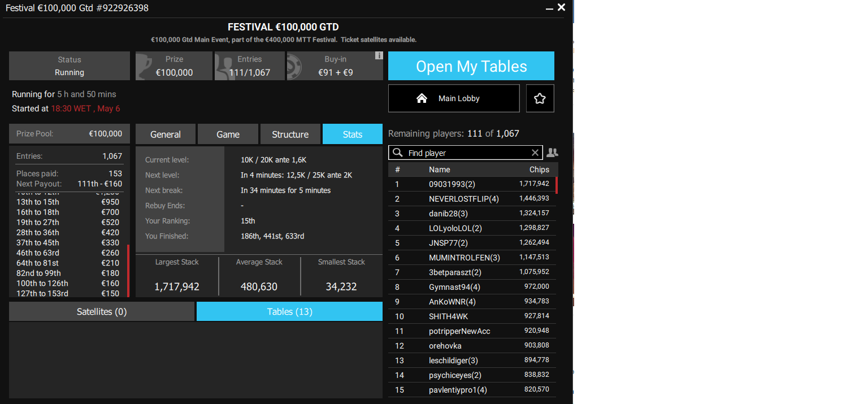Clear the Find player search with X
Viewport: 868px width, 404px height.
pos(535,153)
